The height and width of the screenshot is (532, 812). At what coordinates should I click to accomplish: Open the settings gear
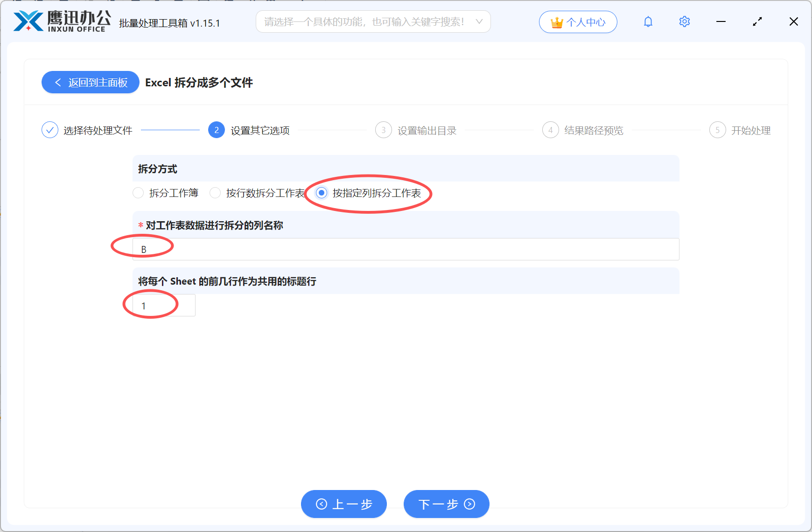tap(684, 21)
